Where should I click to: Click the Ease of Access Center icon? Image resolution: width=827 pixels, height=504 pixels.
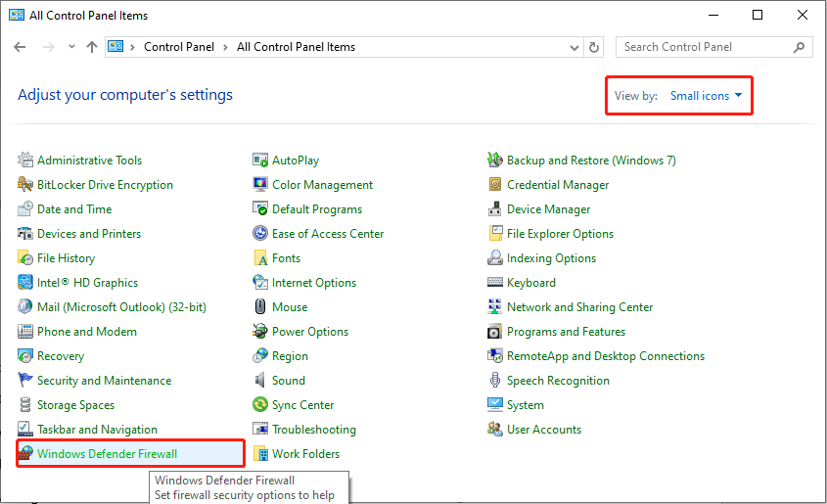point(260,233)
